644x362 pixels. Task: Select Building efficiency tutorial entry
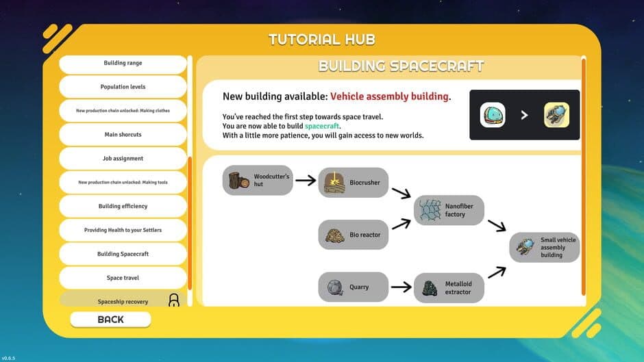123,206
